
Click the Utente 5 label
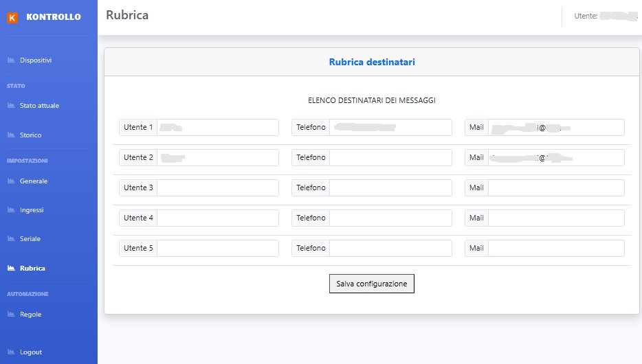[x=138, y=248]
